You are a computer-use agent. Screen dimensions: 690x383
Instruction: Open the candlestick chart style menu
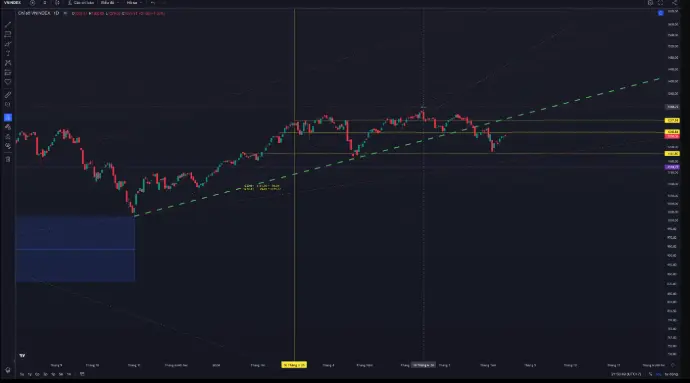57,3
